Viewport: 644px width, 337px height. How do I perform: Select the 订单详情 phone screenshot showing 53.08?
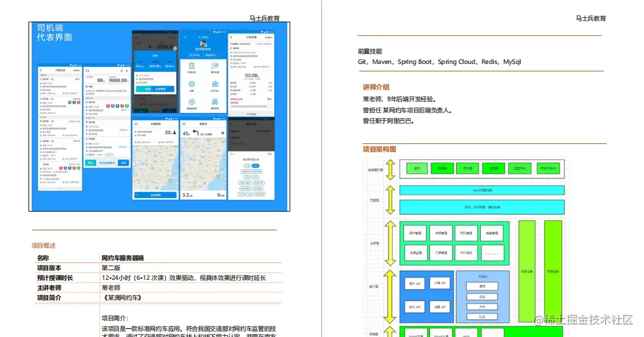(x=251, y=74)
